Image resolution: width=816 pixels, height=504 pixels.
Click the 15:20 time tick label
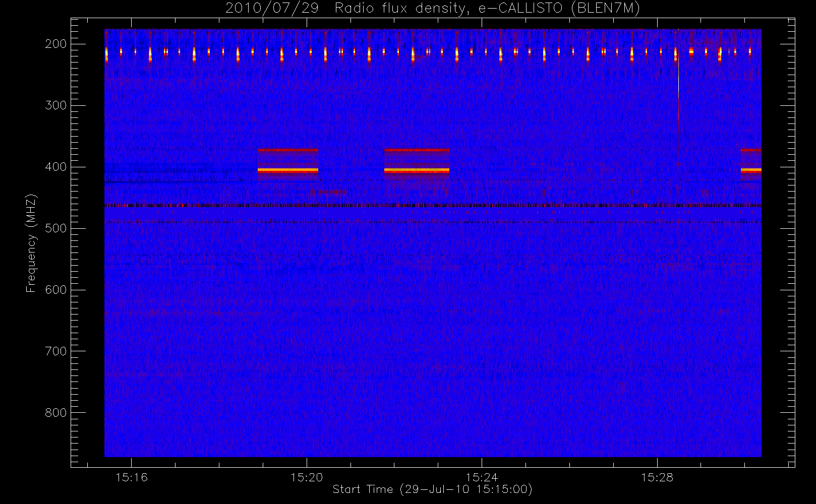307,477
